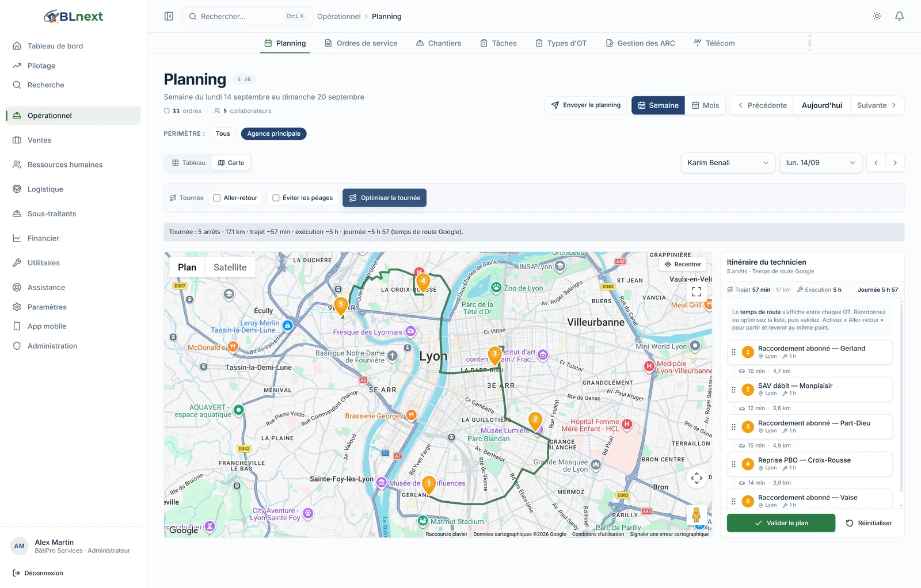Click Brasserie Georges restaurant pin
Viewport: 921px width, 588px height.
[411, 415]
